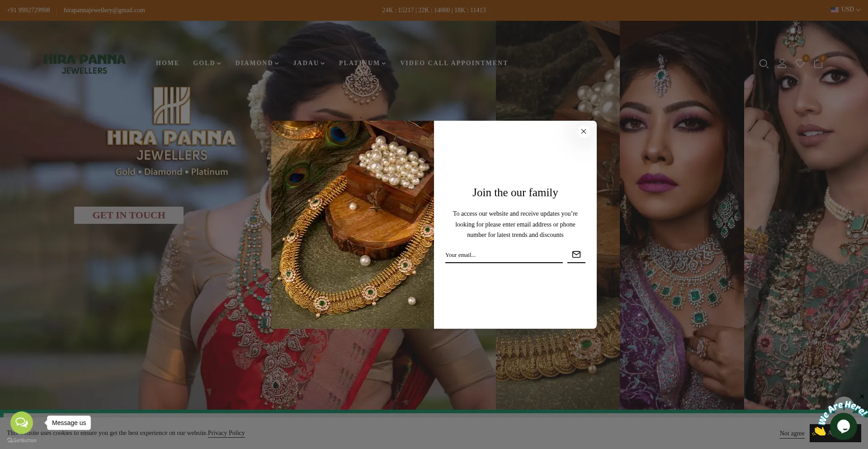Expand the PLATINUM menu
This screenshot has height=449, width=868.
click(363, 63)
